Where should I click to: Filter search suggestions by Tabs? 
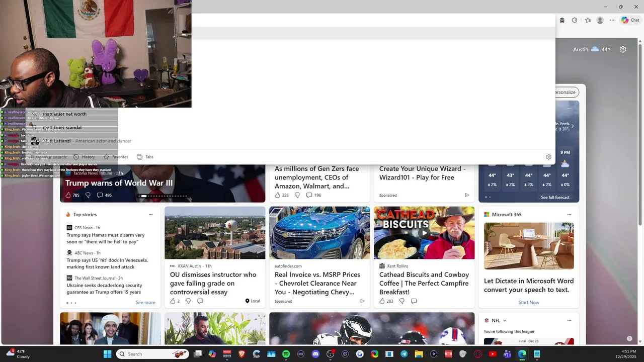(145, 157)
